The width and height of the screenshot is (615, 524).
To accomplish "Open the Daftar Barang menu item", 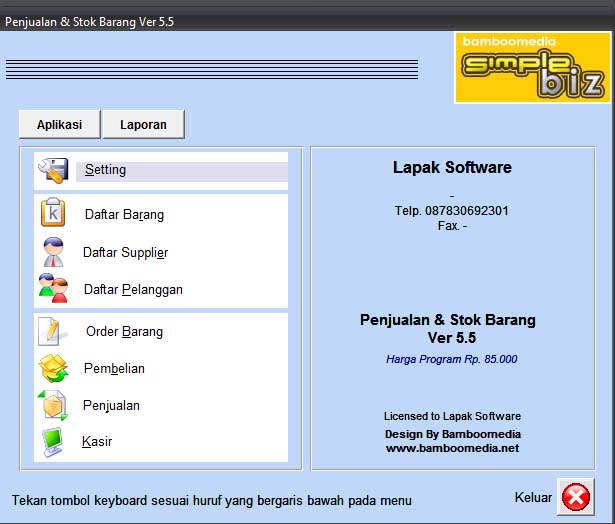I will (124, 215).
